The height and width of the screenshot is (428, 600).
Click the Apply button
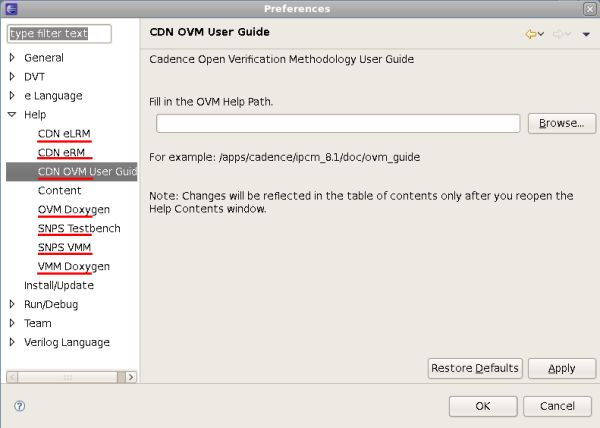pos(561,368)
